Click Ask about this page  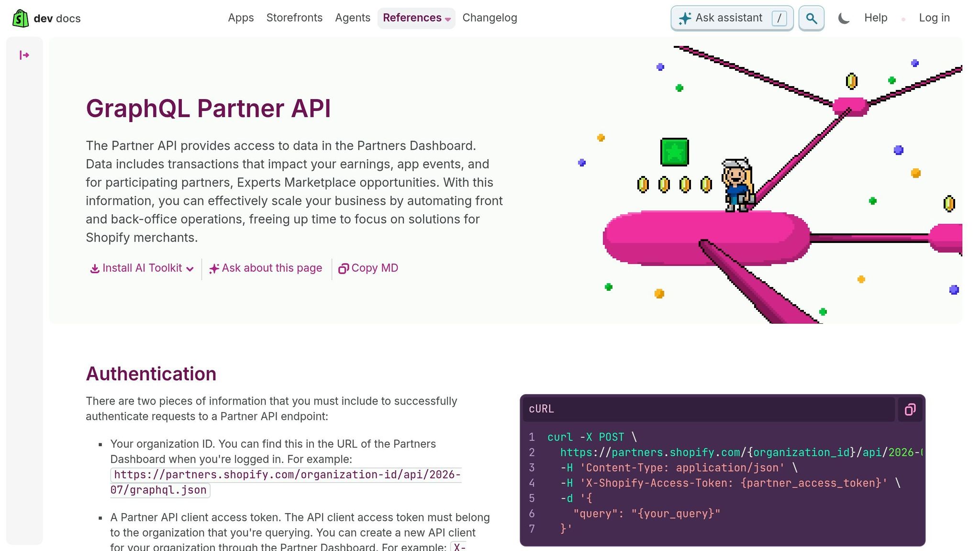point(266,268)
